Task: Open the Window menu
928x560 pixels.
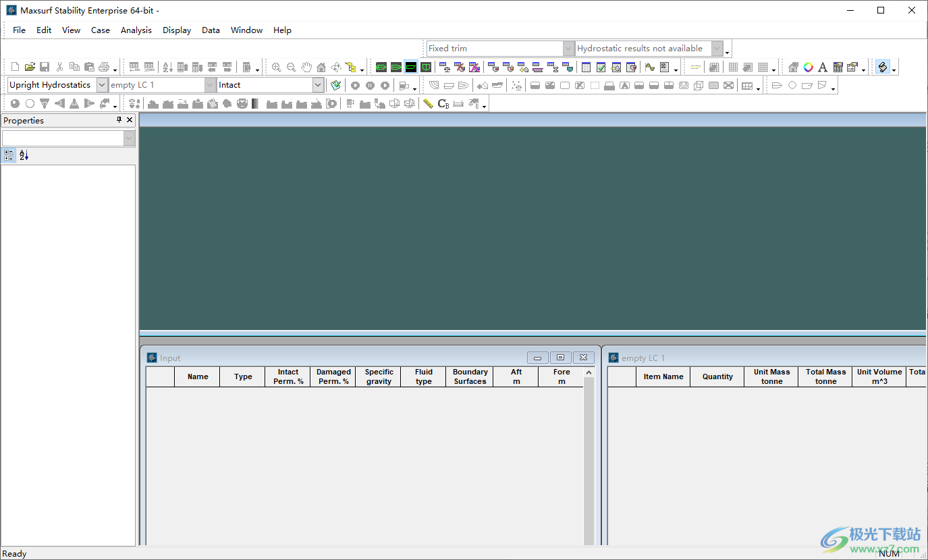Action: [246, 30]
